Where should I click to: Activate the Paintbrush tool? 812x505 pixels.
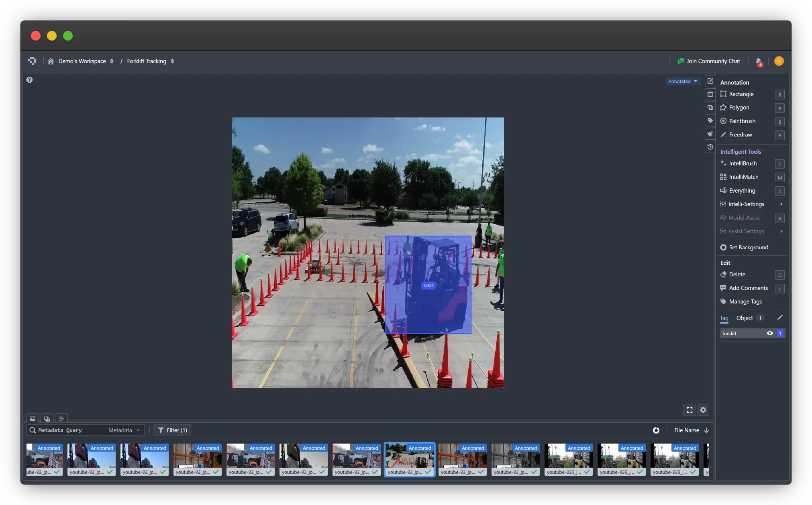(x=742, y=121)
